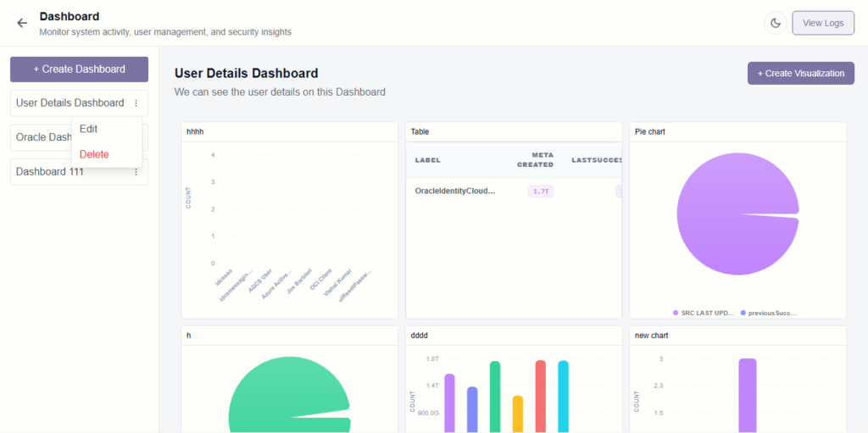The image size is (868, 433).
Task: Click the Create Visualization button
Action: pyautogui.click(x=800, y=74)
